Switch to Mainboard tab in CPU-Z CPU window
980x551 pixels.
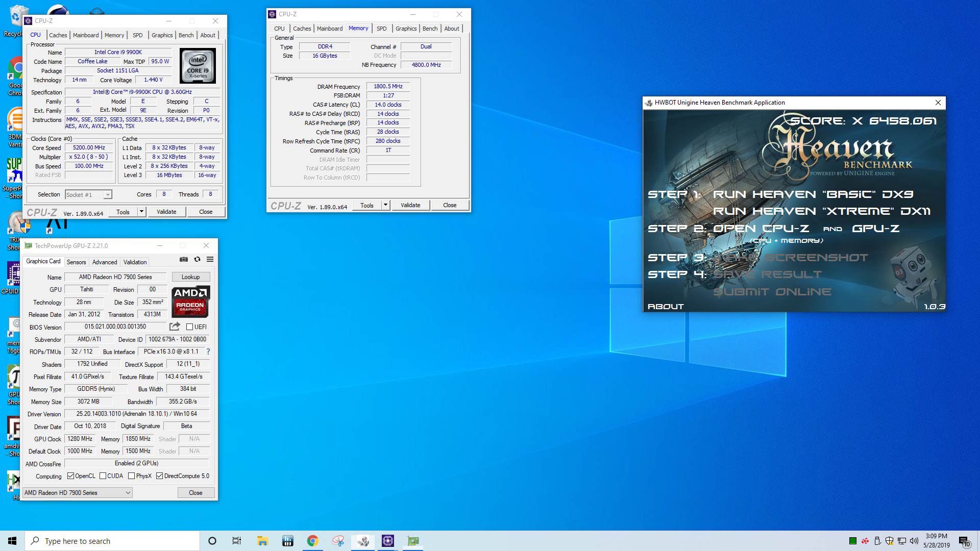pos(86,35)
